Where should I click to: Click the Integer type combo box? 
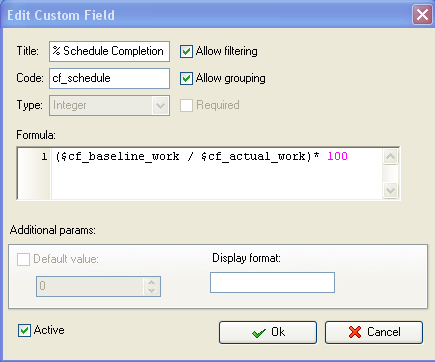pyautogui.click(x=109, y=106)
